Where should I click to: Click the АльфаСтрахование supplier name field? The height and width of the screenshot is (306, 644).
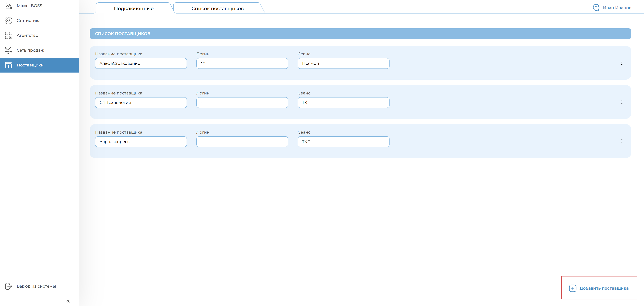[141, 63]
